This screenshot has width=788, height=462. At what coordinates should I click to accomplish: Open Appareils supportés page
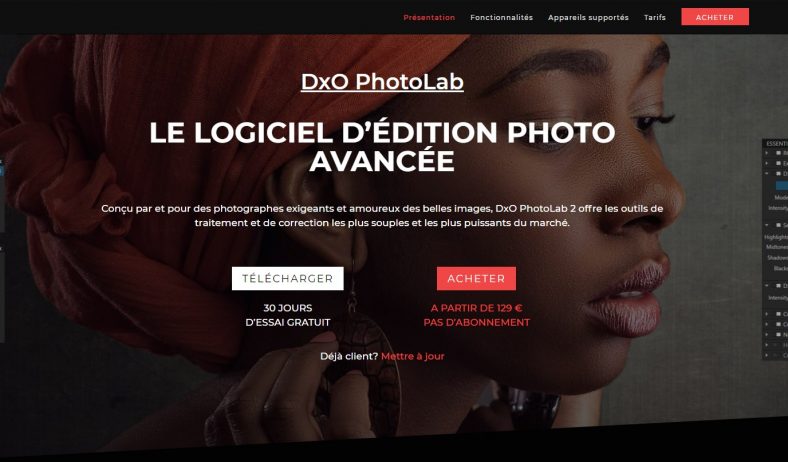(x=588, y=17)
